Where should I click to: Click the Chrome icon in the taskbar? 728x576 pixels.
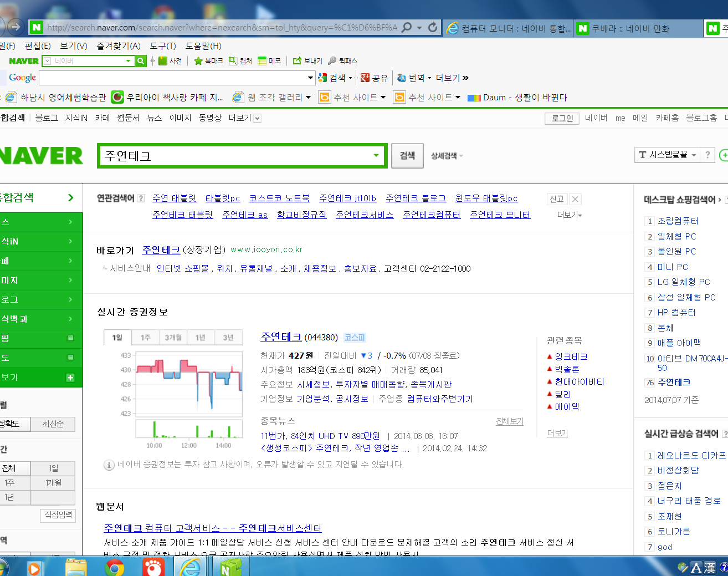coord(115,568)
